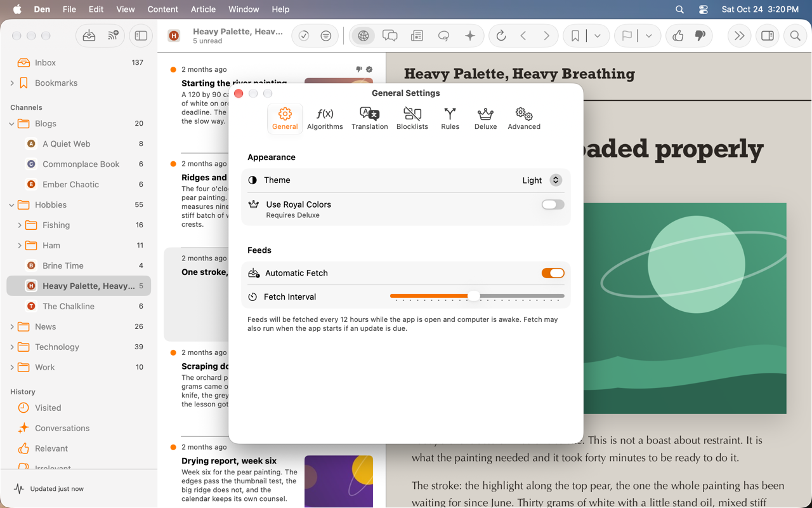
Task: Select the General settings tab
Action: pyautogui.click(x=285, y=119)
